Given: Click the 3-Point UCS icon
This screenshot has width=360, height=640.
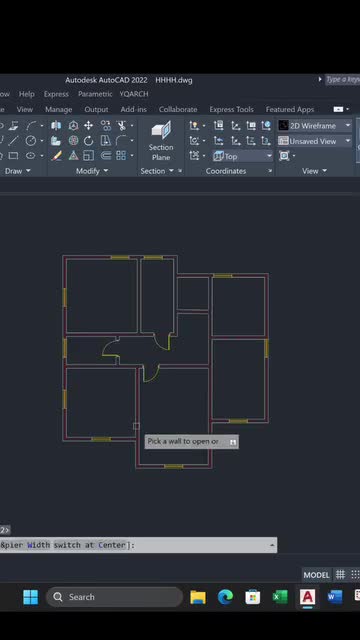Looking at the screenshot, I should coord(266,141).
